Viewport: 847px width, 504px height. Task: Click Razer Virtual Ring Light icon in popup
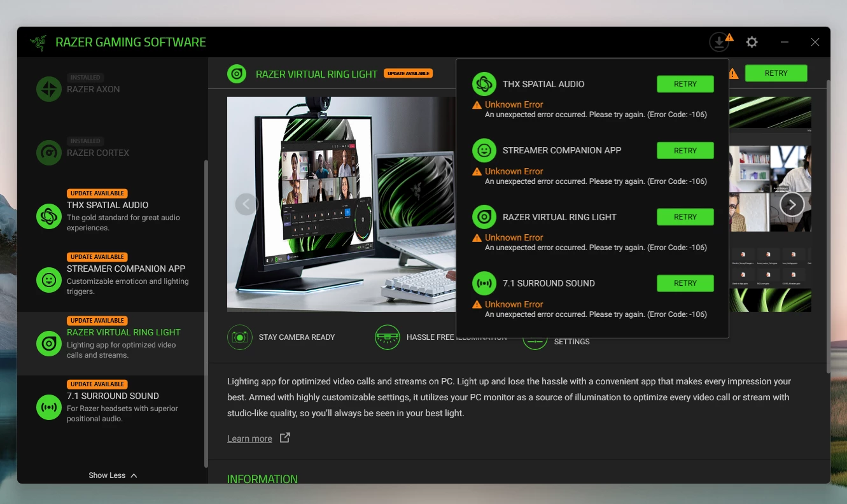pos(484,217)
